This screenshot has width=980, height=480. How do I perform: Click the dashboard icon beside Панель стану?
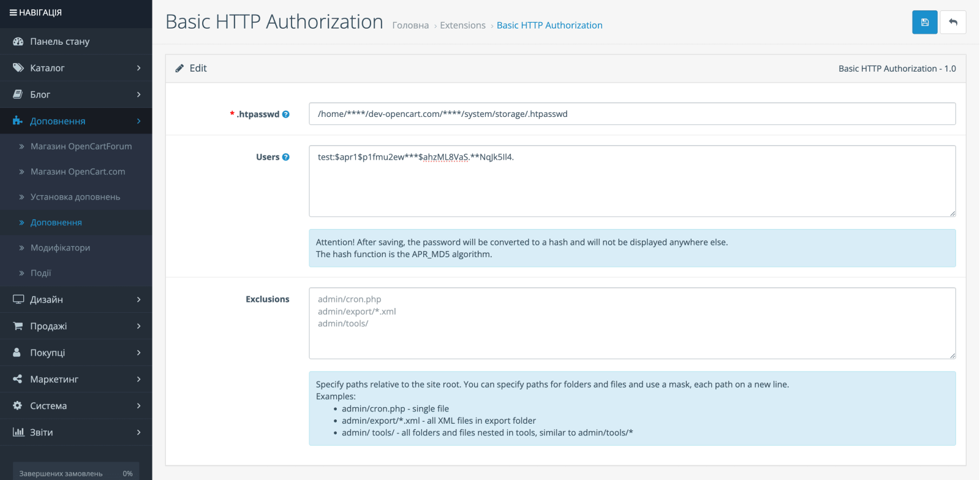[x=18, y=41]
